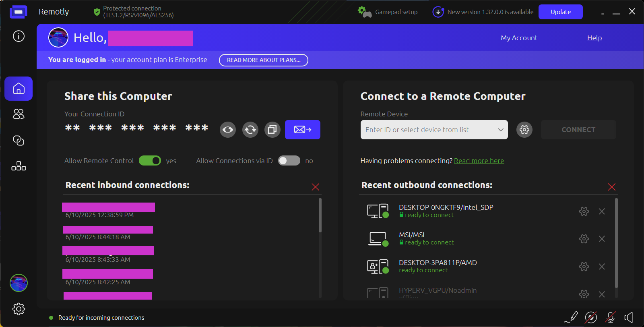
Task: Click the protected connection shield icon
Action: 97,12
